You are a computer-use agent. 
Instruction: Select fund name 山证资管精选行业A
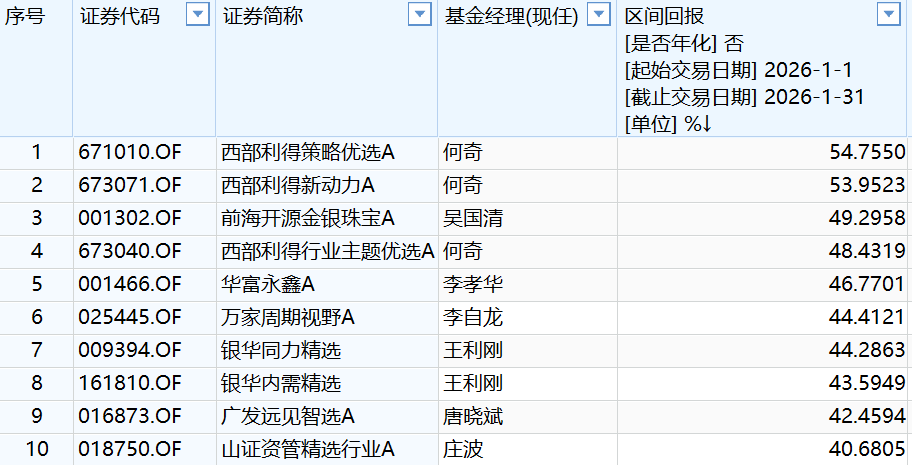point(308,449)
